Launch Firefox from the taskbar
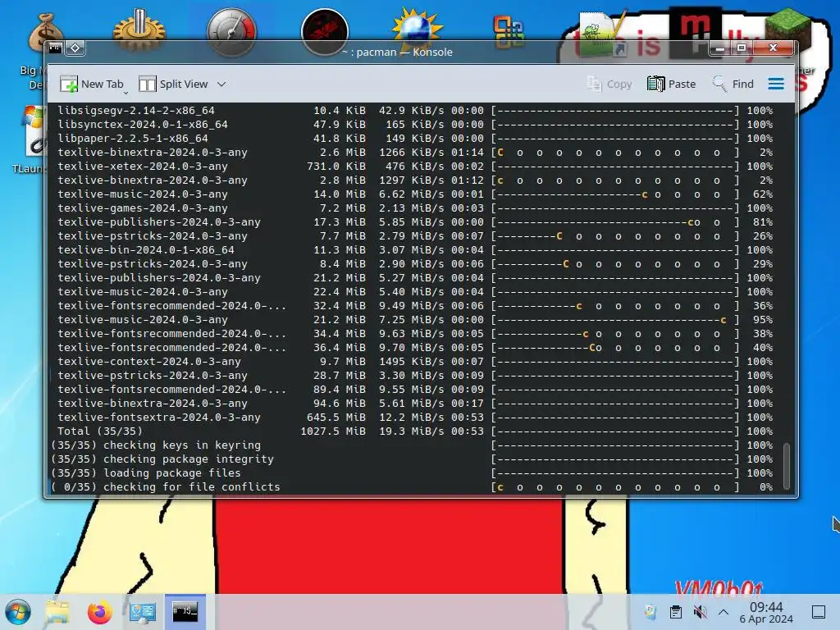 pyautogui.click(x=99, y=612)
